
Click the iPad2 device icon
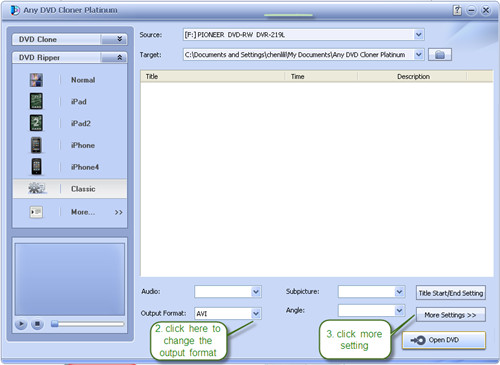pyautogui.click(x=36, y=123)
